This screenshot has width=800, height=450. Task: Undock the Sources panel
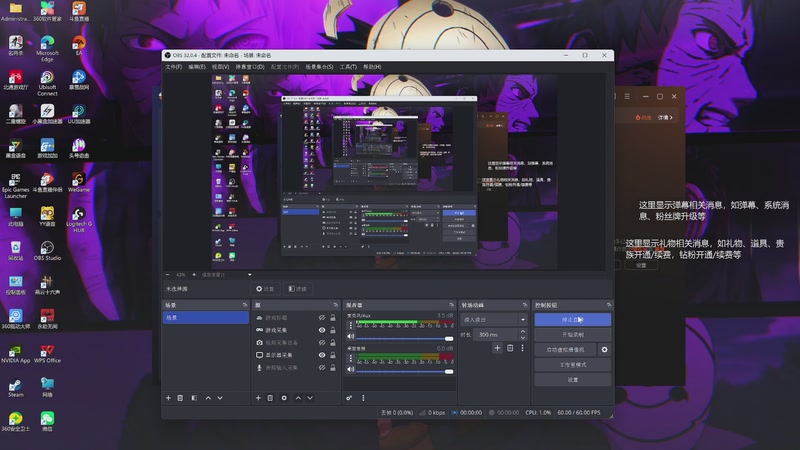coord(335,305)
